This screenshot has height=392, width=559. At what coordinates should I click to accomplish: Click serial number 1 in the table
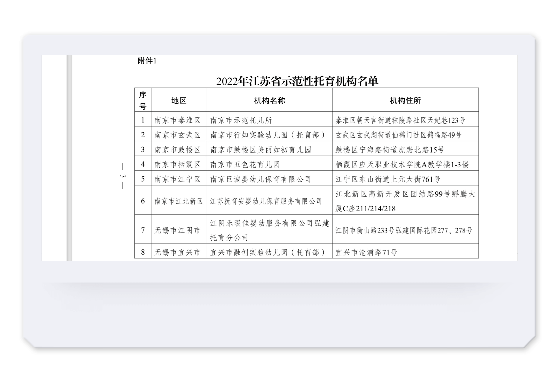143,120
